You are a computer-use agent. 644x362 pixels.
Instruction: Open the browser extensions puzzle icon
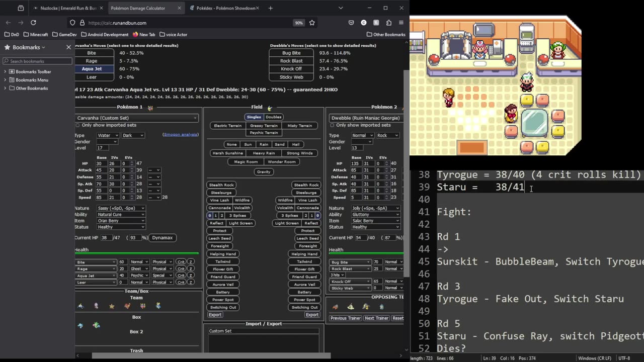[389, 23]
